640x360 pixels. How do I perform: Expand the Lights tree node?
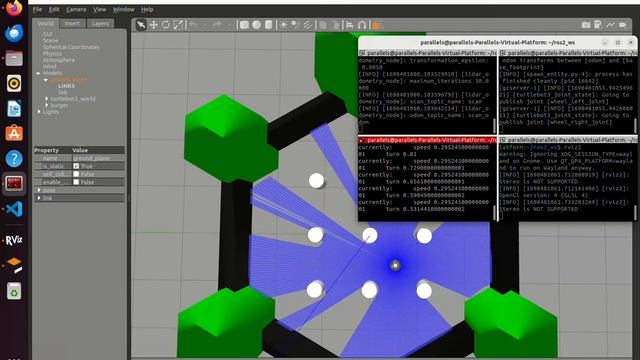39,112
